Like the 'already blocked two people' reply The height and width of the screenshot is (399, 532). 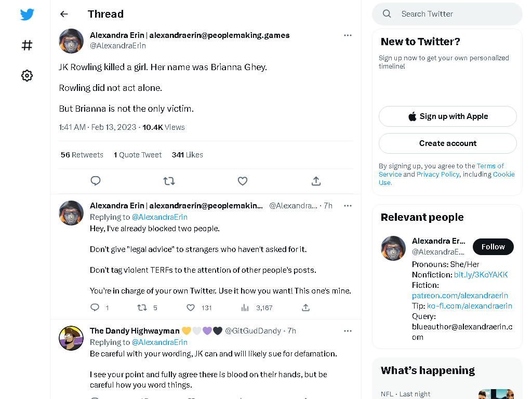[191, 308]
